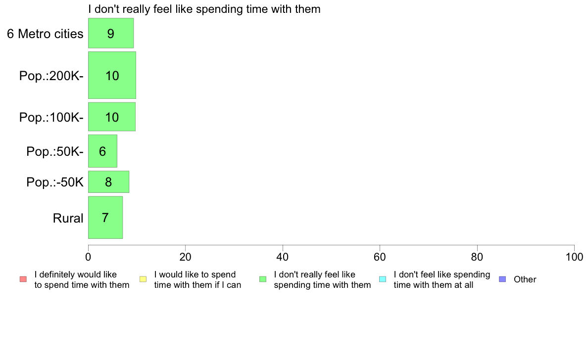Screen dimensions: 588x364
Task: Click the chart title text
Action: click(204, 9)
